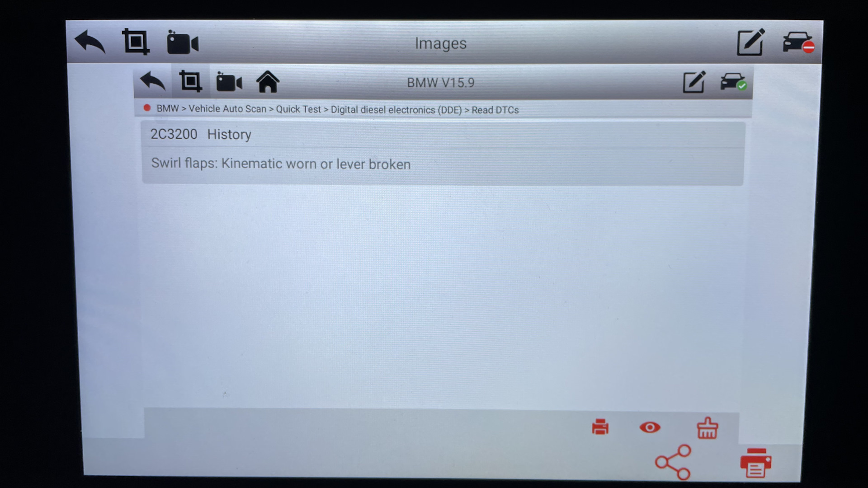Click the outer back arrow button

[90, 42]
